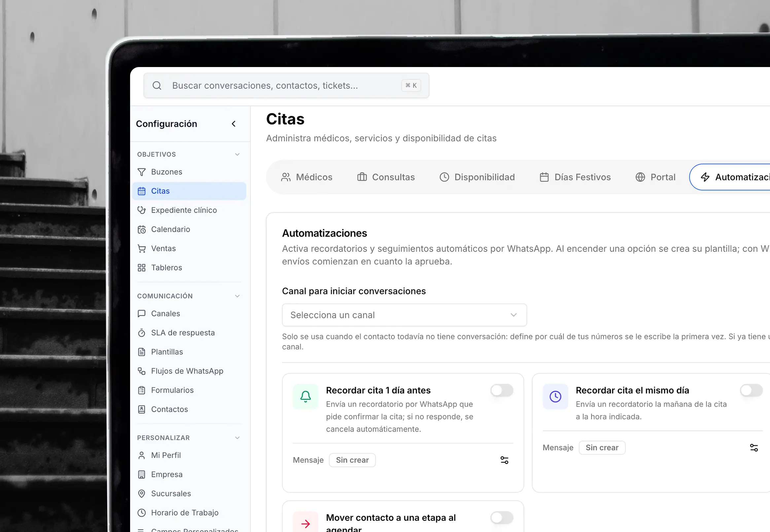The image size is (770, 532).
Task: Click Sin crear badge under 1 día antes
Action: (352, 460)
